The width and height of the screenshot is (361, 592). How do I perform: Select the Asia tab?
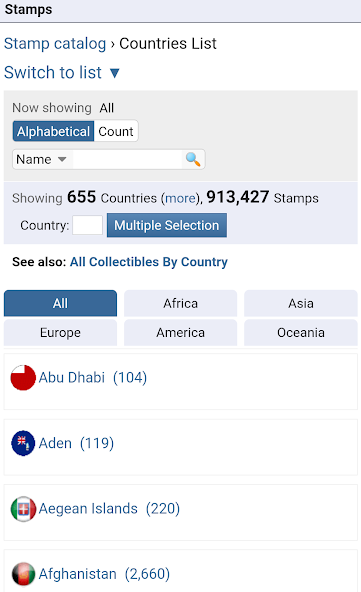[x=301, y=303]
